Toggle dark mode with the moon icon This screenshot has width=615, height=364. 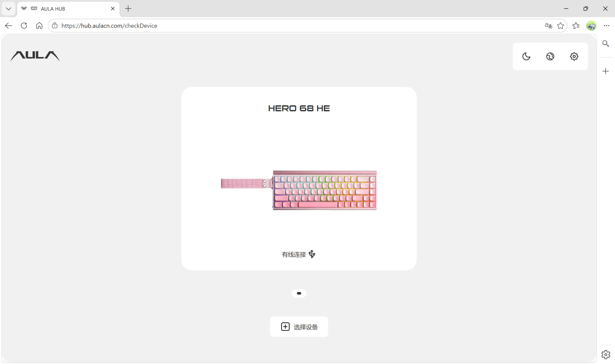[x=526, y=57]
